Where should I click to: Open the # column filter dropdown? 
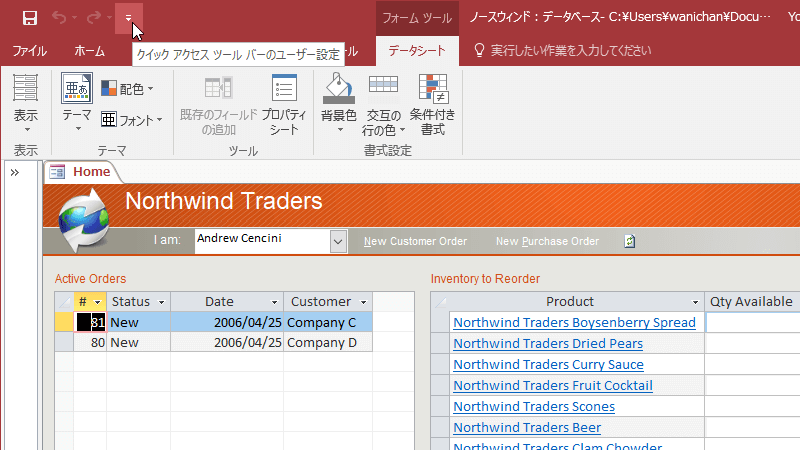click(97, 302)
